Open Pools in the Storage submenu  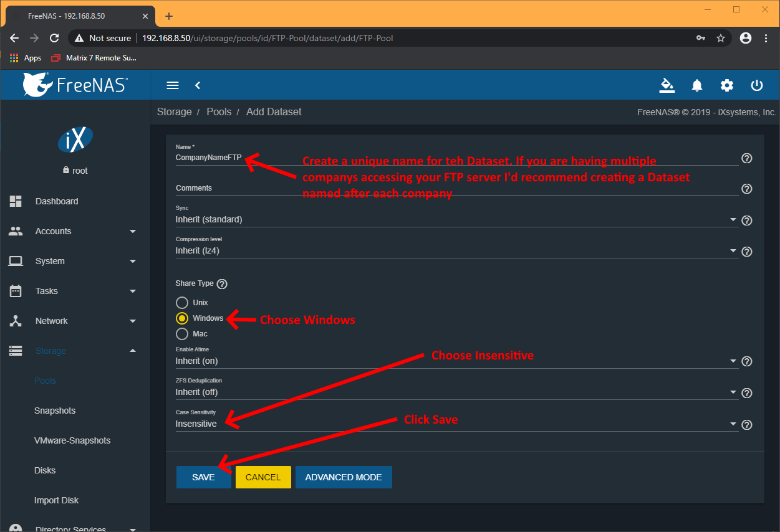pyautogui.click(x=45, y=381)
